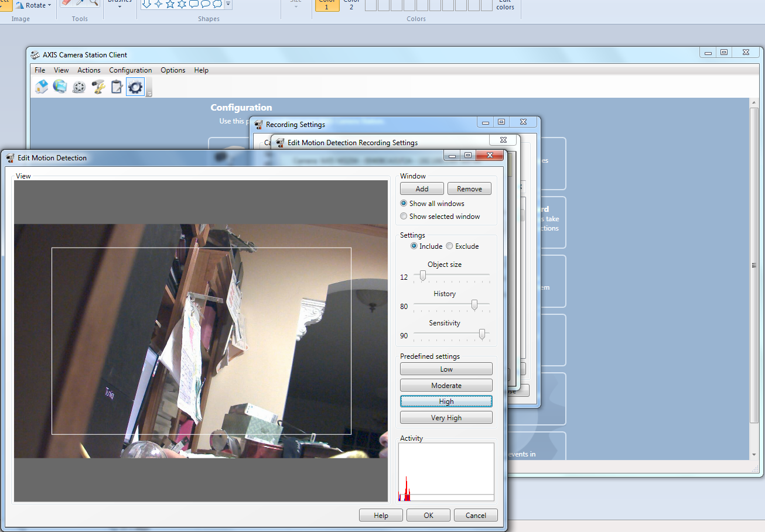Click the house icon in AXIS toolbar
Screen dimensions: 765x532
(x=42, y=87)
